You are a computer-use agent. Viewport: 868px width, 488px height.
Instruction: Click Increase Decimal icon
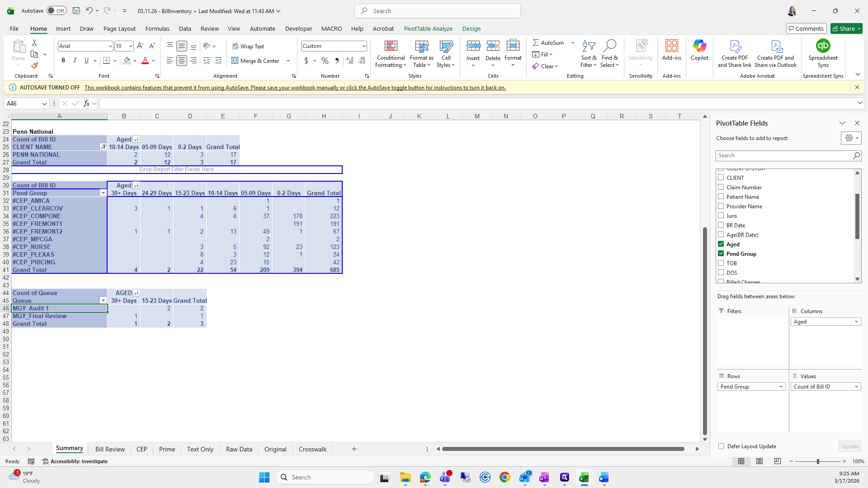[x=349, y=61]
